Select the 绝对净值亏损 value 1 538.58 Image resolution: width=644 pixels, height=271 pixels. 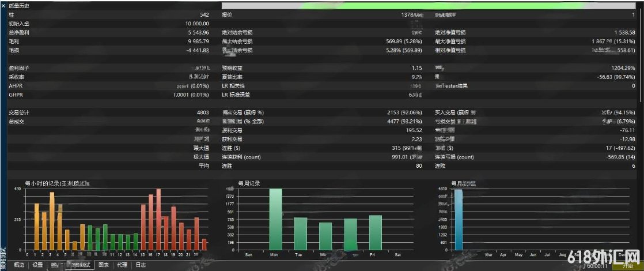pyautogui.click(x=624, y=32)
